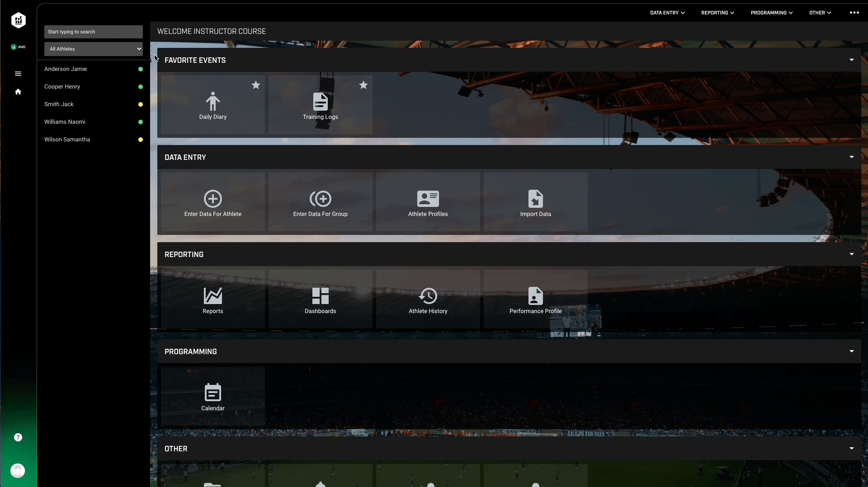This screenshot has height=487, width=868.
Task: Open the Import Data tile
Action: tap(535, 202)
